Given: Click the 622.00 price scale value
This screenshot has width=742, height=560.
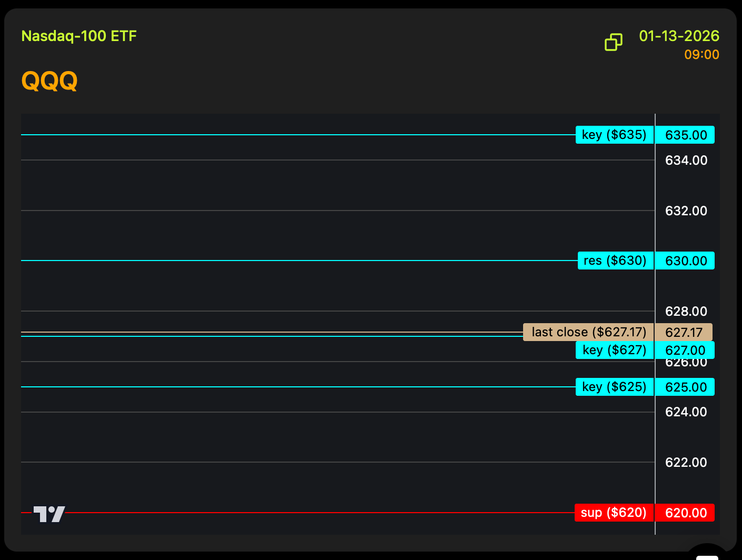Looking at the screenshot, I should tap(686, 463).
